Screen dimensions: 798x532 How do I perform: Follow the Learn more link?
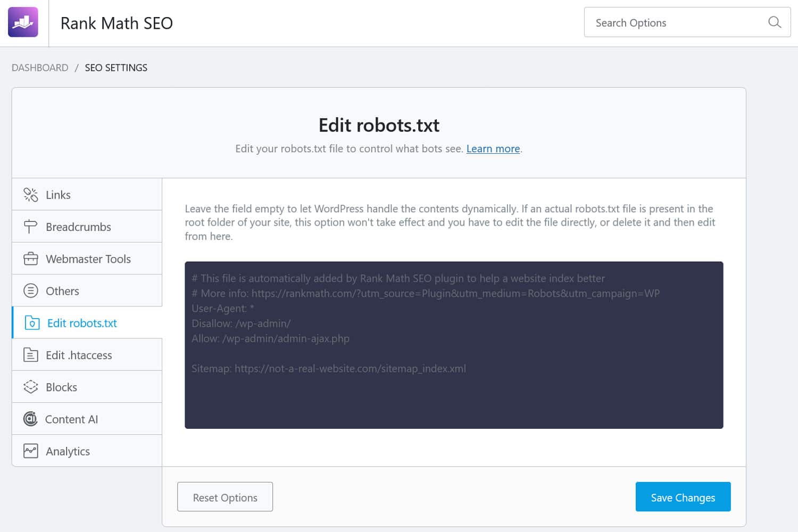click(x=493, y=149)
